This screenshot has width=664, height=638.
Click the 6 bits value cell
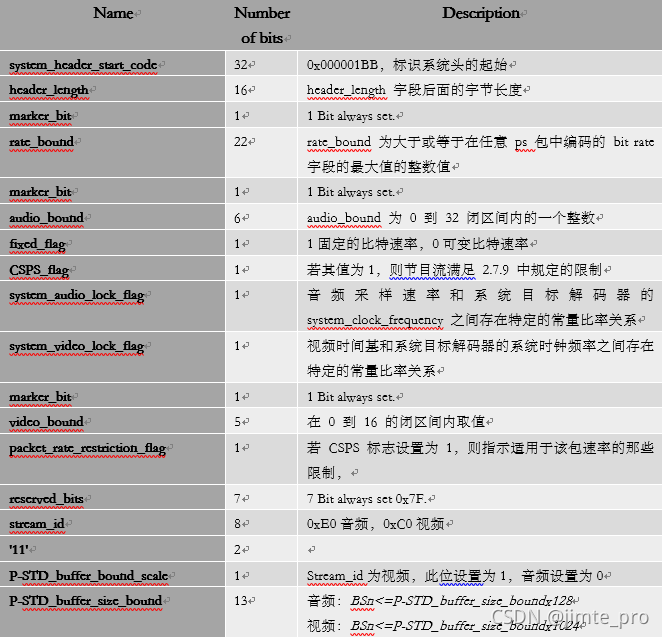261,217
